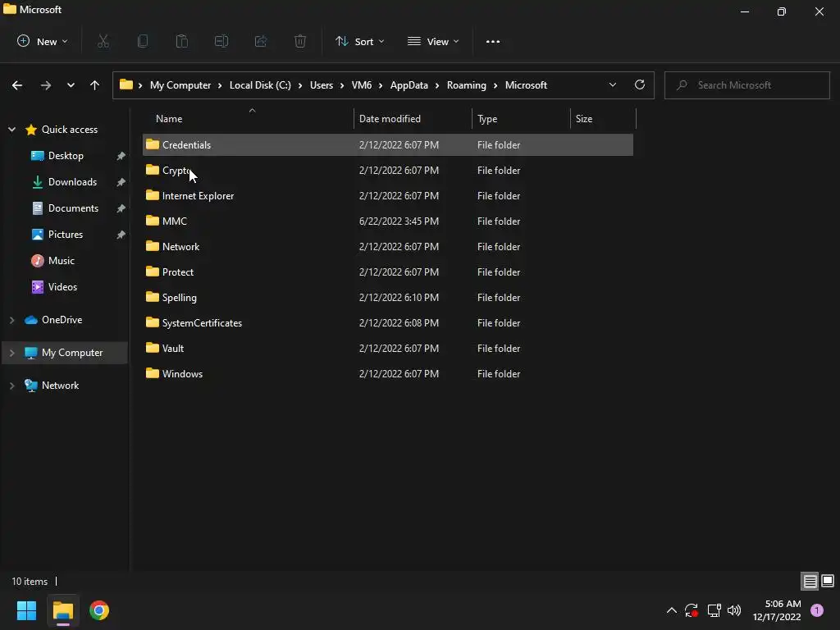
Task: Click the Cut scissors icon
Action: click(103, 41)
